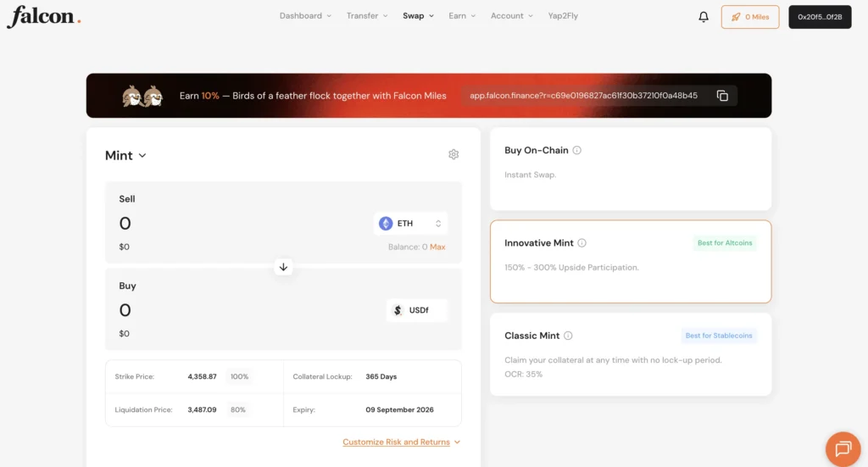Open the Transfer menu
Image resolution: width=868 pixels, height=467 pixels.
click(x=367, y=15)
